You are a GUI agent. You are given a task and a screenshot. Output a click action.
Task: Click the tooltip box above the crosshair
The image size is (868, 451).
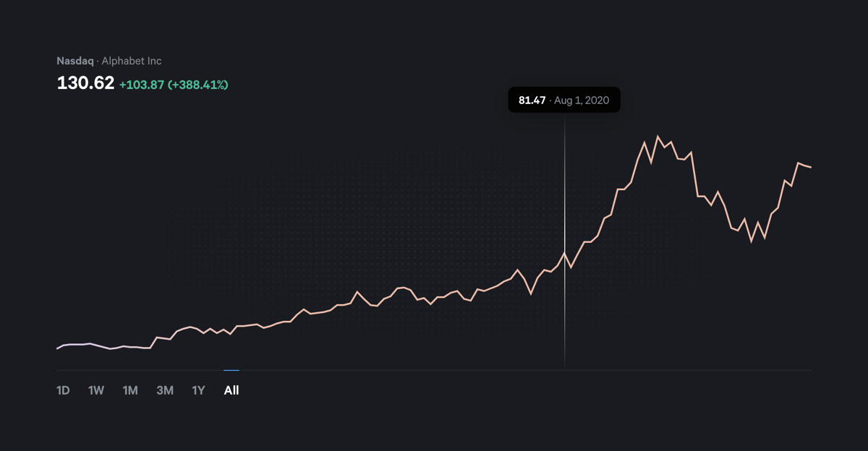[564, 100]
